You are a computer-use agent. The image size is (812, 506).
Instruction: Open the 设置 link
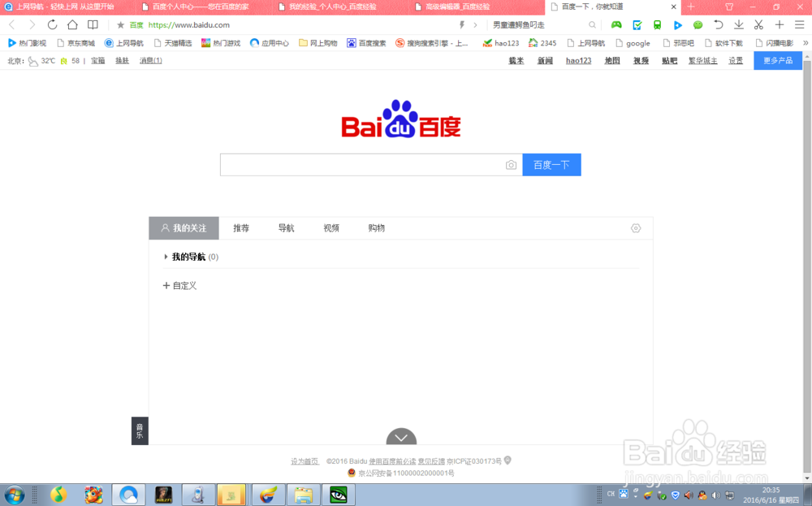(x=736, y=61)
